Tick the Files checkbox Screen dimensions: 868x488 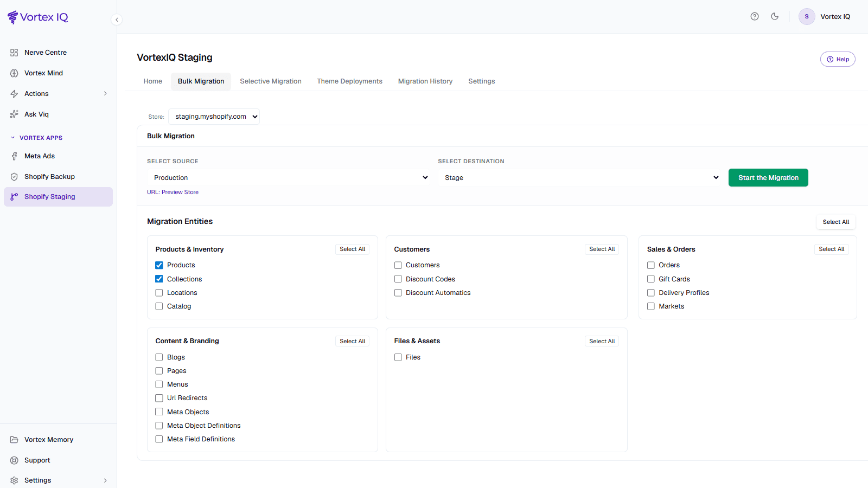point(398,357)
